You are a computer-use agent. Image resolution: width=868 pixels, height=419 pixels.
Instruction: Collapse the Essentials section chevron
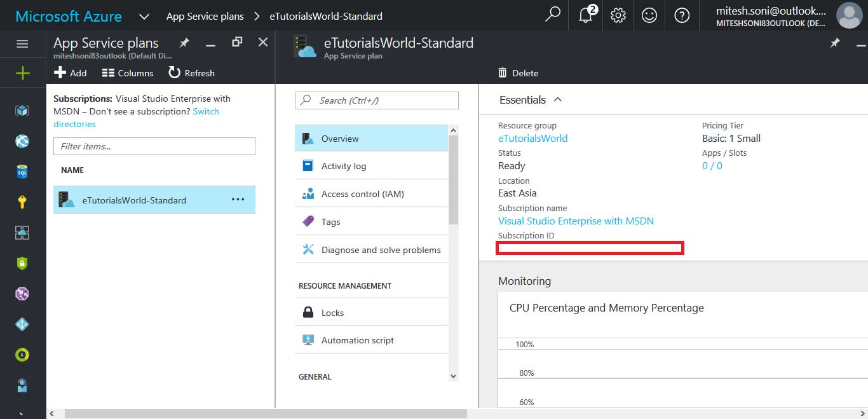558,100
